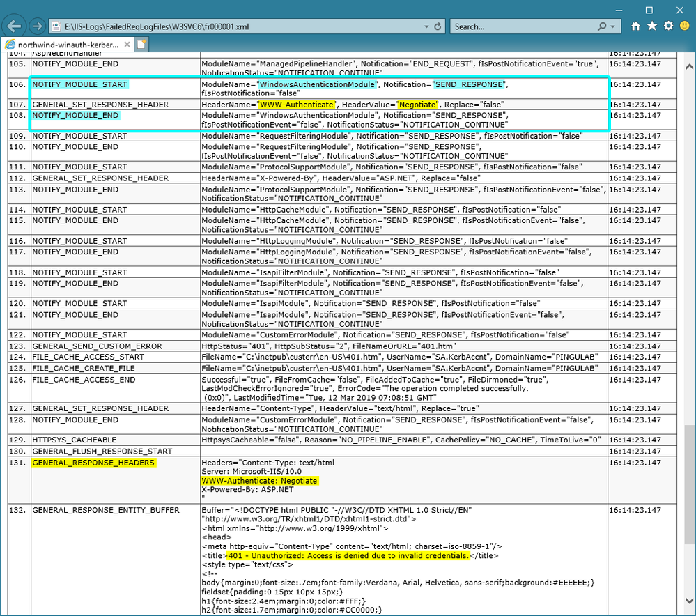Select the northwind-winauth-kerber tab
Viewport: 696px width, 616px height.
pyautogui.click(x=66, y=44)
